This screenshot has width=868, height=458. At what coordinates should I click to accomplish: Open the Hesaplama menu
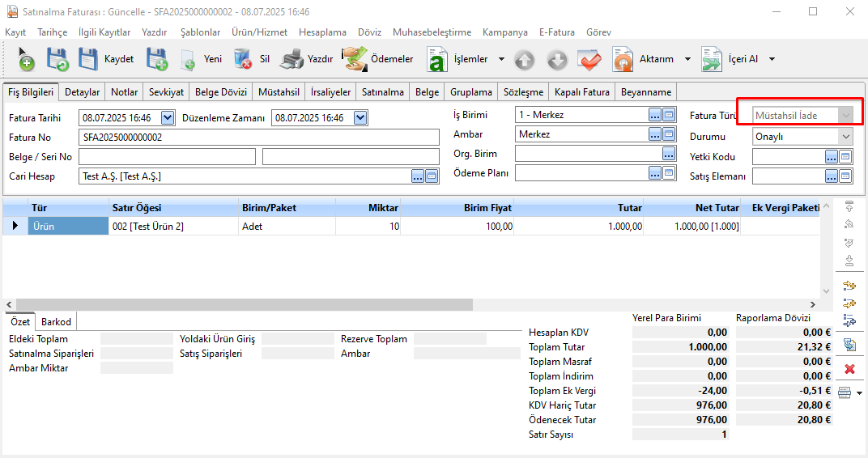(x=322, y=32)
